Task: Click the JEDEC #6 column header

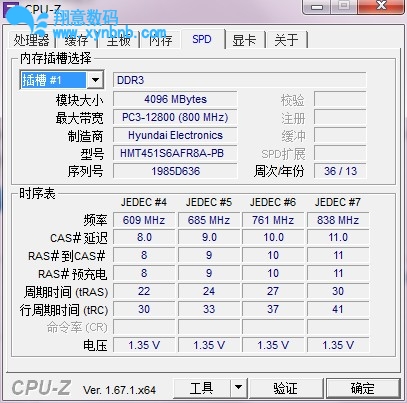Action: 273,202
